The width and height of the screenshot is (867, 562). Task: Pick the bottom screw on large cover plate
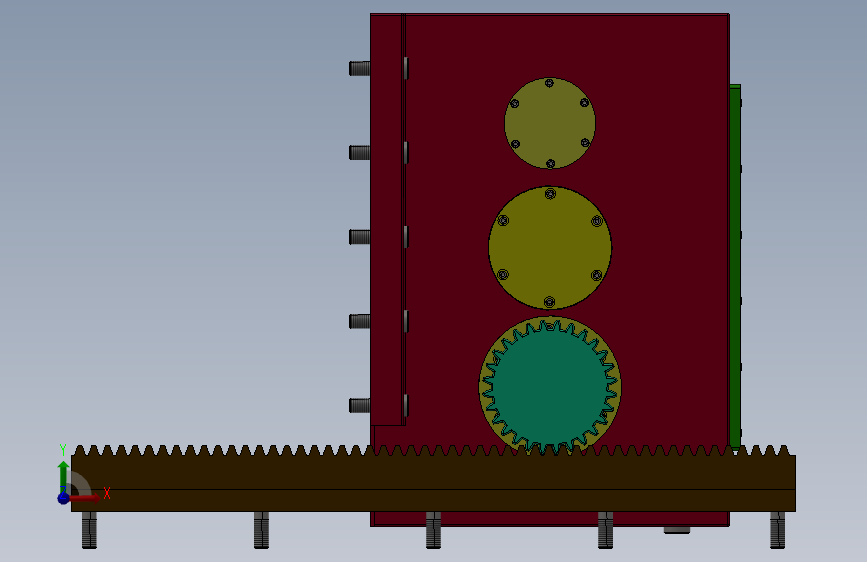550,301
